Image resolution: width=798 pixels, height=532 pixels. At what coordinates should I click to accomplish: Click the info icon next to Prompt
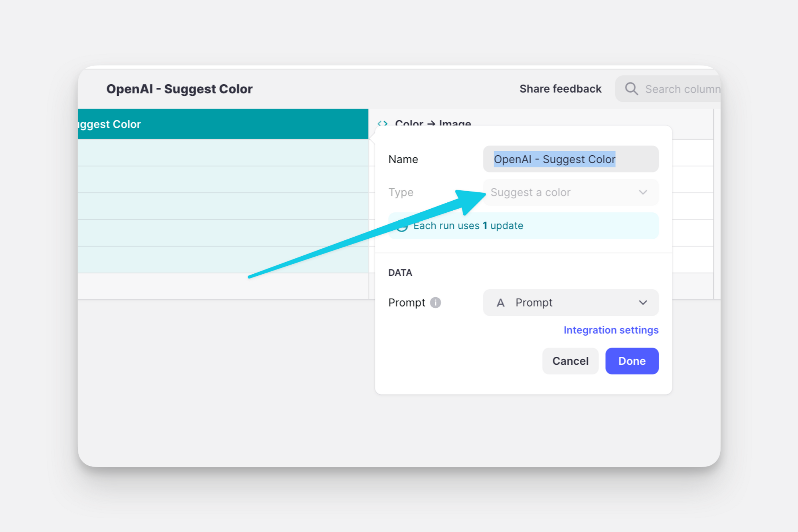click(436, 303)
